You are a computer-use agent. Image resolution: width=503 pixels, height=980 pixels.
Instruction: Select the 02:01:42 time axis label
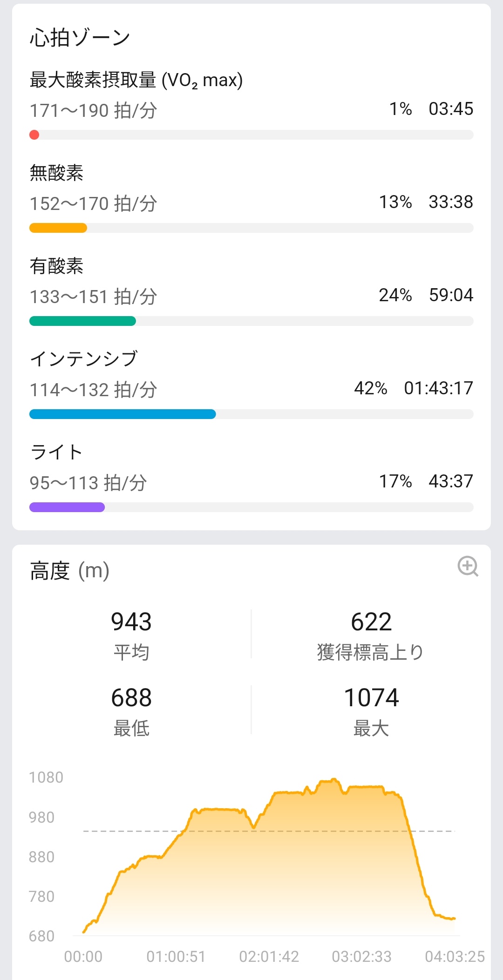click(269, 957)
